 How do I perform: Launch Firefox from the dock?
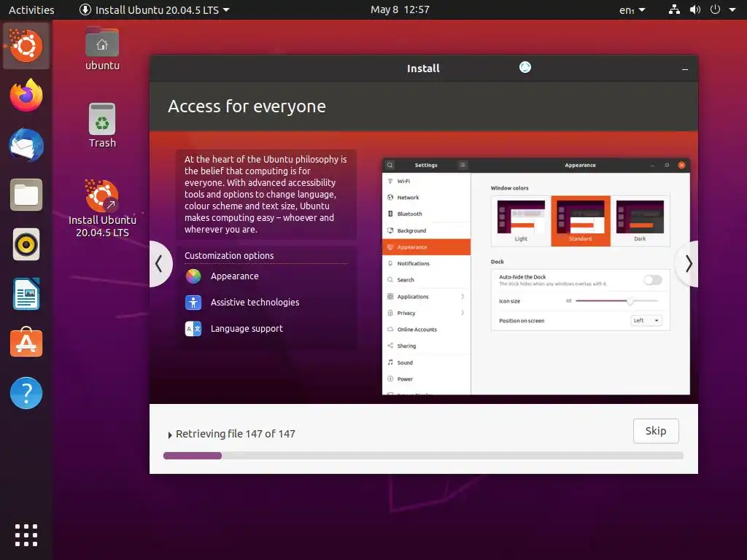[x=26, y=96]
